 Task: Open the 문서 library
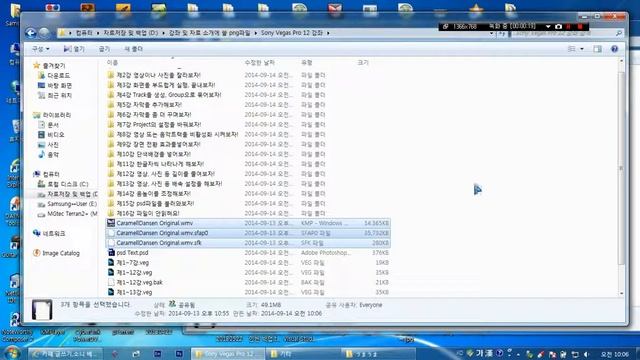click(53, 125)
